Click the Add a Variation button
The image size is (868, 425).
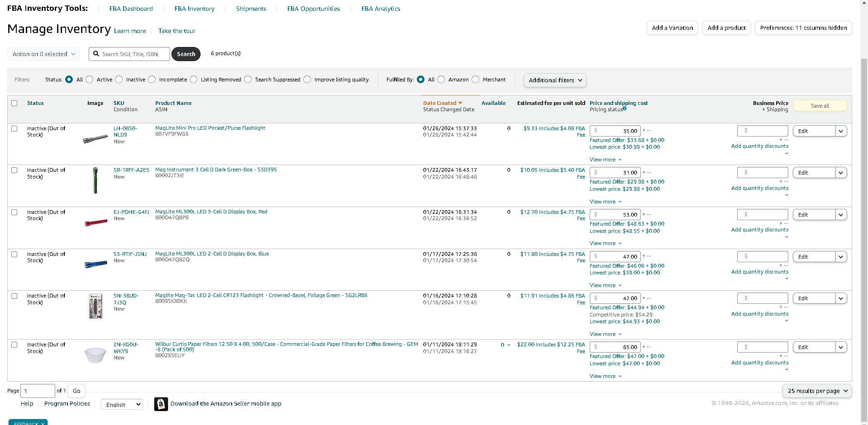pos(672,28)
